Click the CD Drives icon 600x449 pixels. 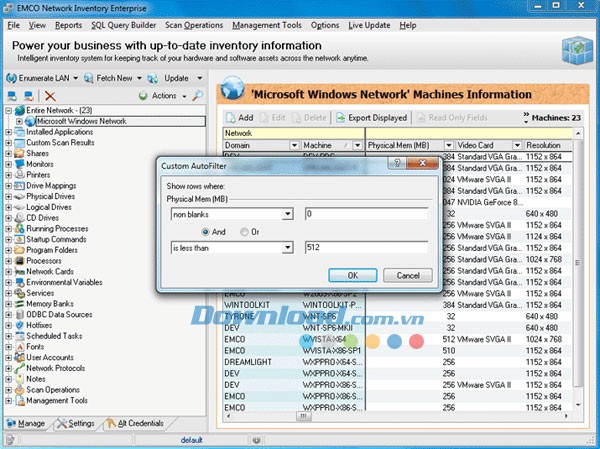point(19,218)
